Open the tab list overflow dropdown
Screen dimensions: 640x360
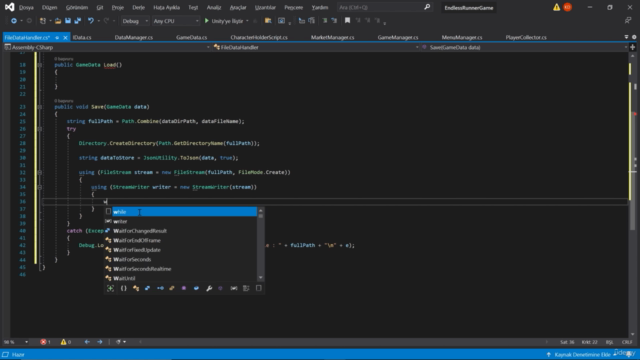pyautogui.click(x=627, y=37)
